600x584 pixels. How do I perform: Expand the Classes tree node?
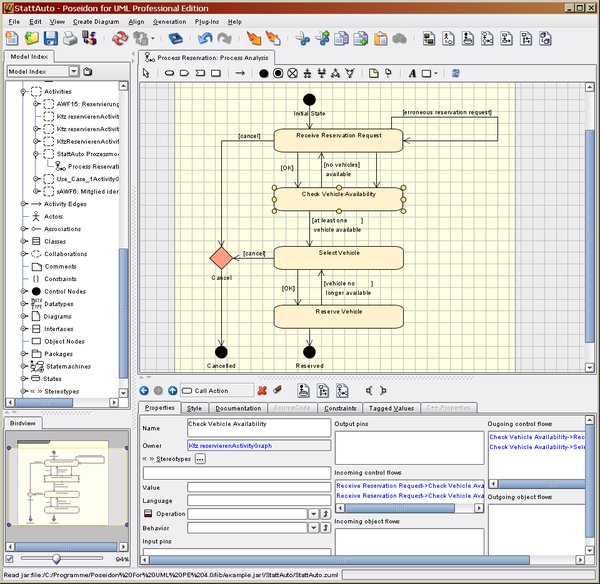point(23,241)
